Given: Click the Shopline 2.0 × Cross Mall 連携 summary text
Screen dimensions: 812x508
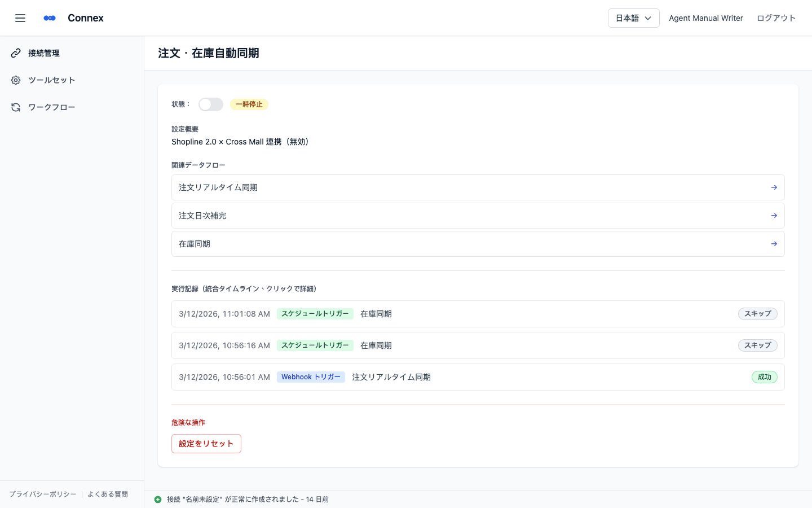Looking at the screenshot, I should coord(240,142).
